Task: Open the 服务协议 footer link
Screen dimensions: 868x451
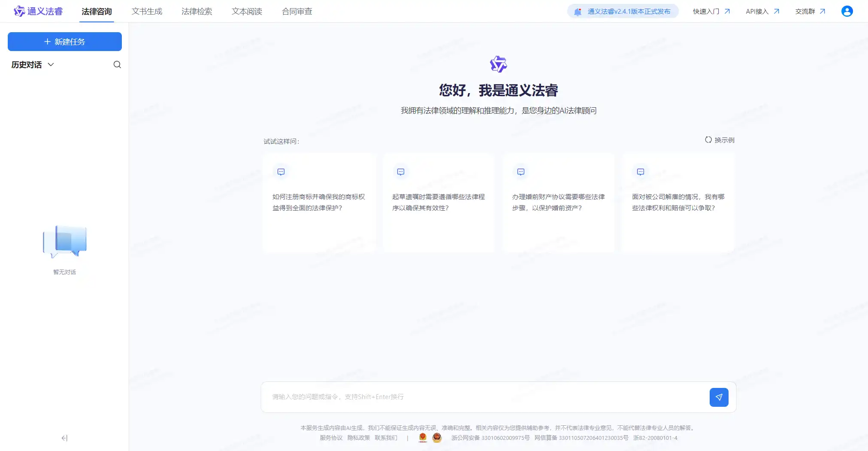Action: (x=331, y=438)
